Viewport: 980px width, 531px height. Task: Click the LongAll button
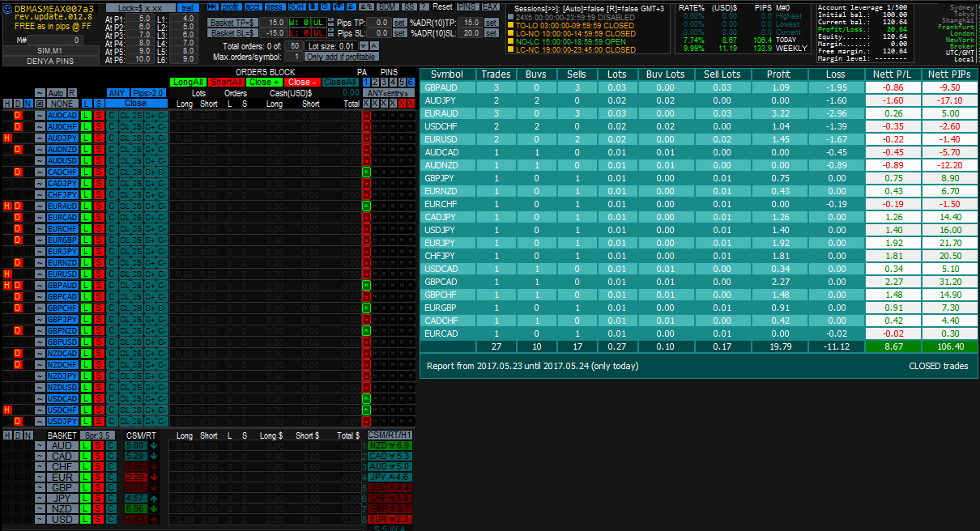(189, 82)
